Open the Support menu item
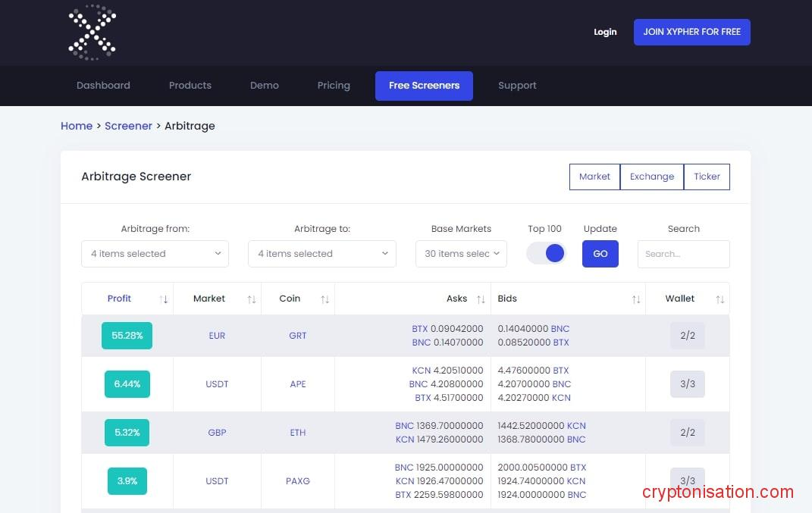The width and height of the screenshot is (812, 513). (517, 85)
